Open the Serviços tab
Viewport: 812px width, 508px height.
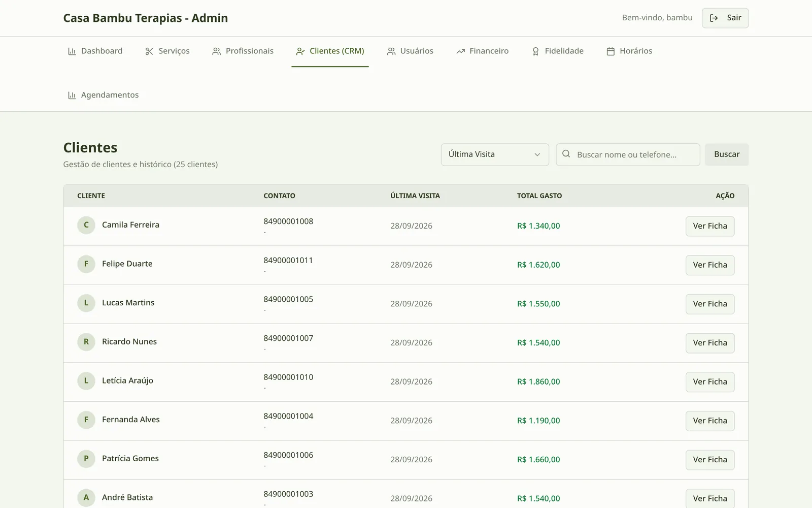tap(167, 51)
